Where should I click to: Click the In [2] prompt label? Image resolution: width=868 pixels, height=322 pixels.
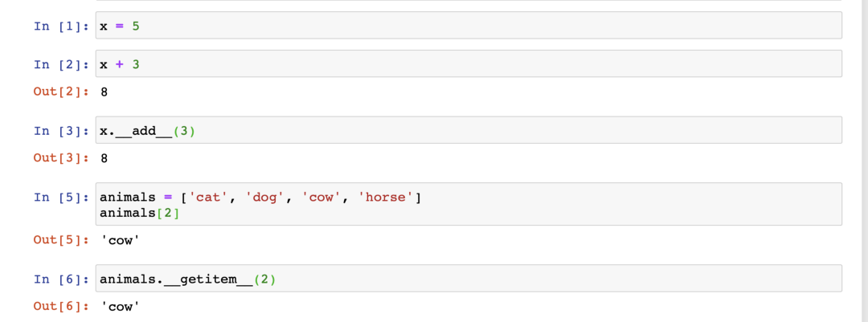pos(61,64)
